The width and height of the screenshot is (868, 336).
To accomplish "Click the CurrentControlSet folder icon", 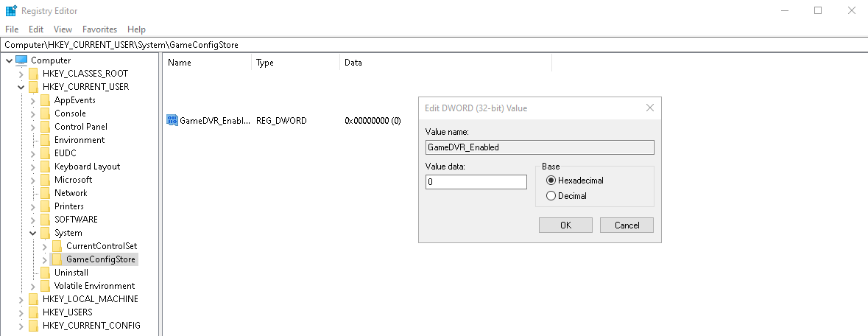I will [x=57, y=246].
